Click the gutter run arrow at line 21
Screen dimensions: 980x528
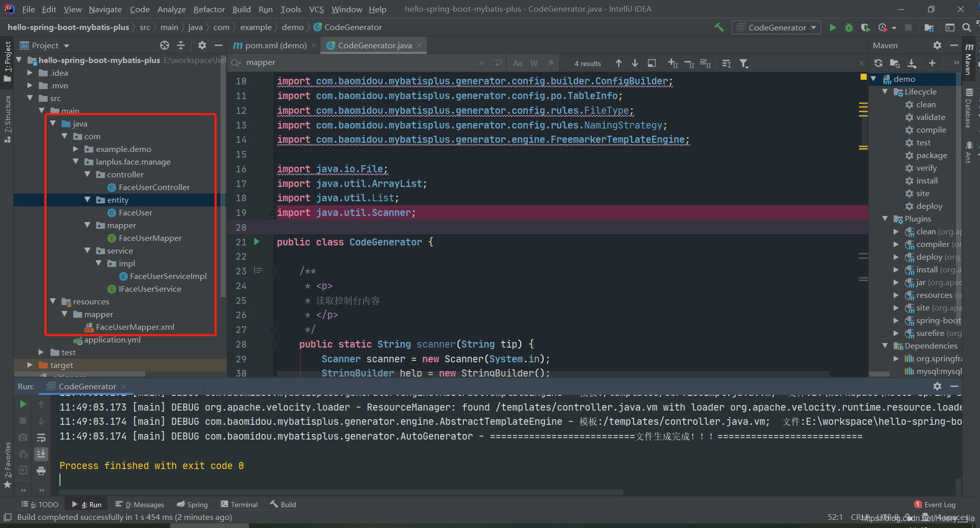(x=257, y=242)
